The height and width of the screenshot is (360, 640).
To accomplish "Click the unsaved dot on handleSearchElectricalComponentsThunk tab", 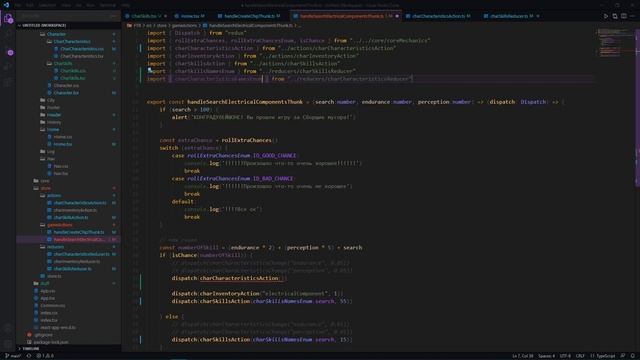I will (x=397, y=16).
